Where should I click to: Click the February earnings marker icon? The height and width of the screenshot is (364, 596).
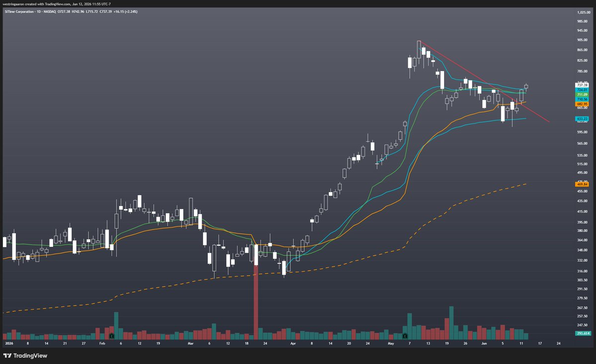pyautogui.click(x=112, y=336)
